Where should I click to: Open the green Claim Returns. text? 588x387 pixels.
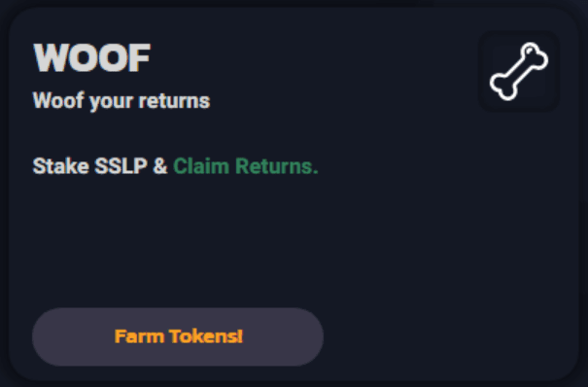246,166
